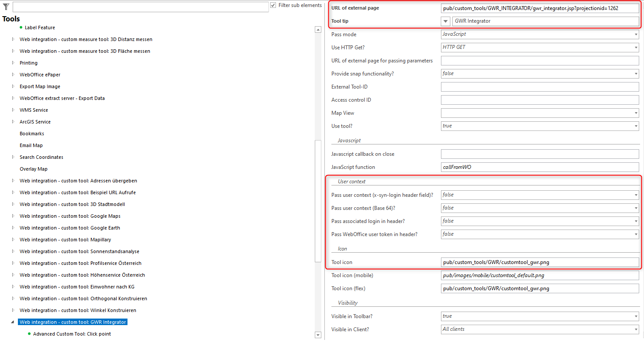Open the Map View dropdown
Screen dimensions: 644x343
point(636,113)
